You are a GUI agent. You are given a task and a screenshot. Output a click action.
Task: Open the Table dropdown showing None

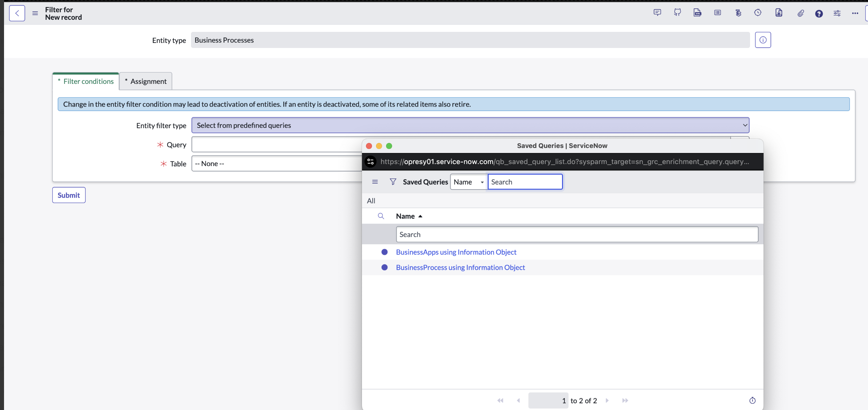(x=277, y=164)
